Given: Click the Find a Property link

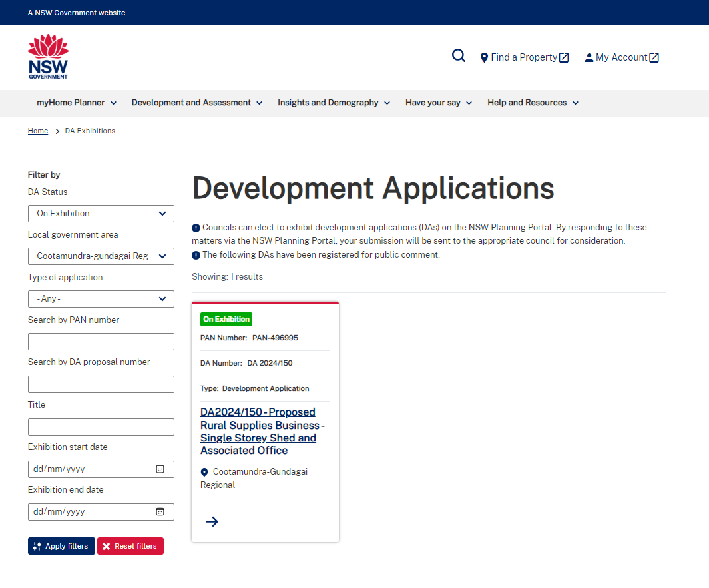Looking at the screenshot, I should [x=524, y=57].
